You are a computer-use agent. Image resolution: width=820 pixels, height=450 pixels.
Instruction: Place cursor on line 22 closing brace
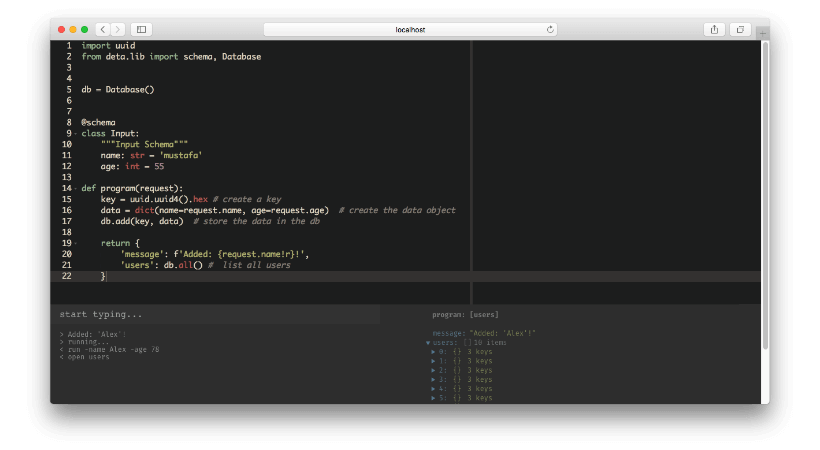click(x=103, y=276)
